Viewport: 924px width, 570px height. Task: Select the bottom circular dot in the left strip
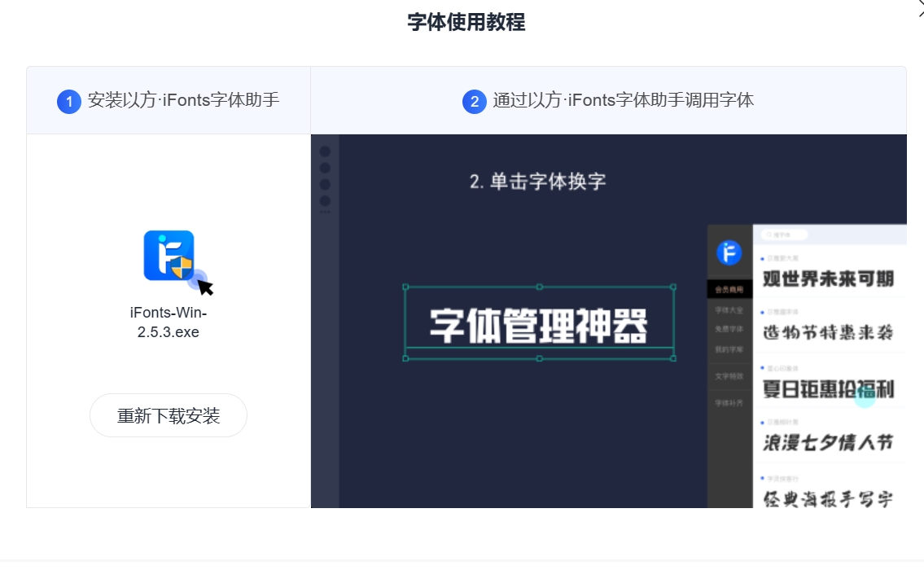(325, 200)
